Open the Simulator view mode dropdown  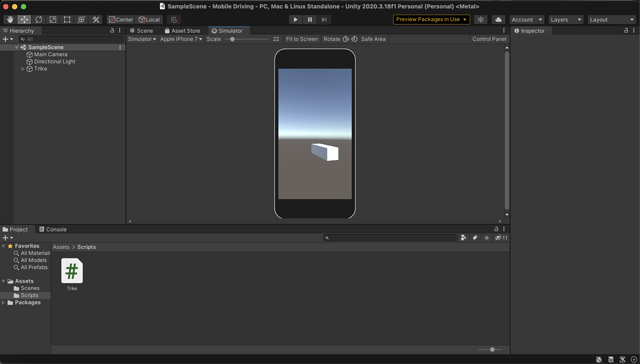142,39
